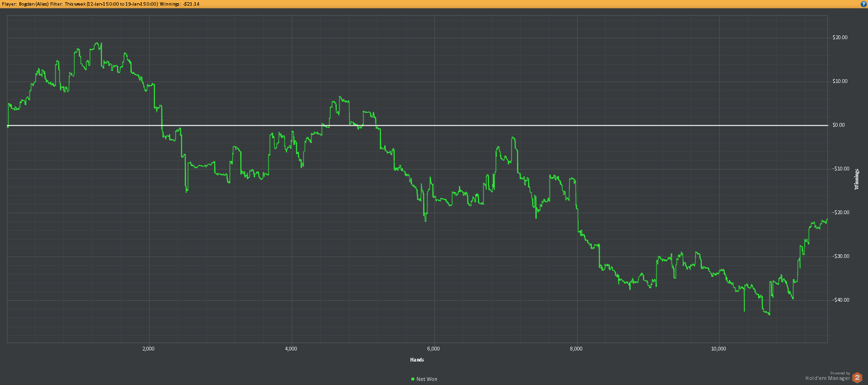Click the player filter header text
The width and height of the screenshot is (868, 385).
(x=101, y=4)
